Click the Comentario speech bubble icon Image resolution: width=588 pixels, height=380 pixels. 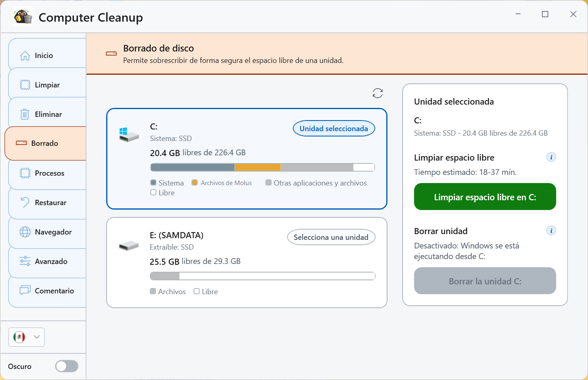coord(25,291)
